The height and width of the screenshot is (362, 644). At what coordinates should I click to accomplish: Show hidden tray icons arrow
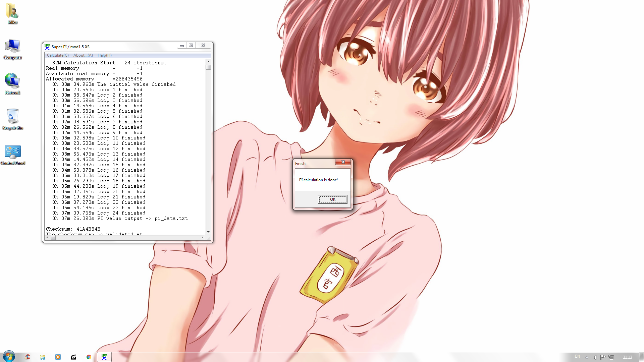click(587, 357)
